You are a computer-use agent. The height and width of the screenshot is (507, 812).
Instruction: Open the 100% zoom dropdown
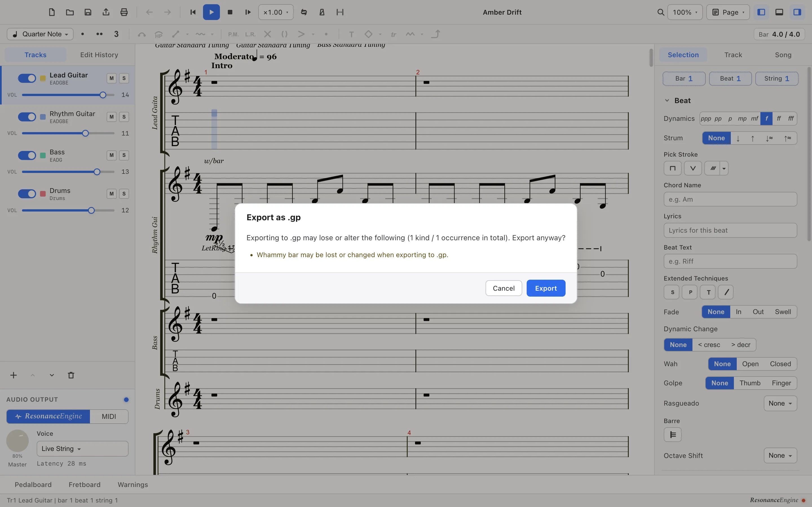point(685,12)
